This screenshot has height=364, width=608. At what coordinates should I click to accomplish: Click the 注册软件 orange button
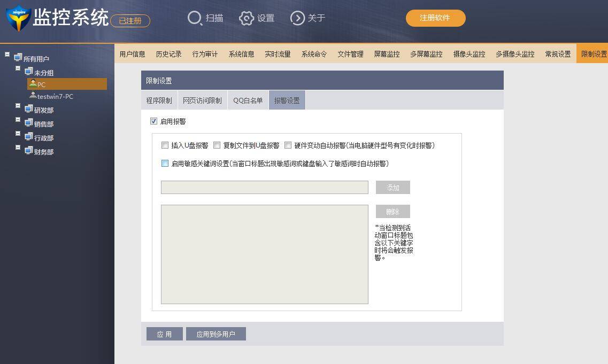click(x=435, y=18)
